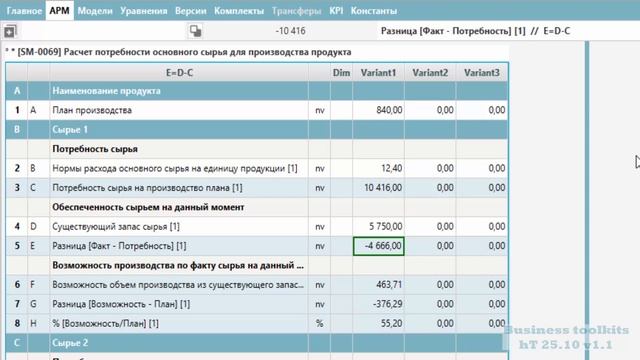The height and width of the screenshot is (360, 640).
Task: Click Существующий запас сырья row label
Action: (x=116, y=227)
